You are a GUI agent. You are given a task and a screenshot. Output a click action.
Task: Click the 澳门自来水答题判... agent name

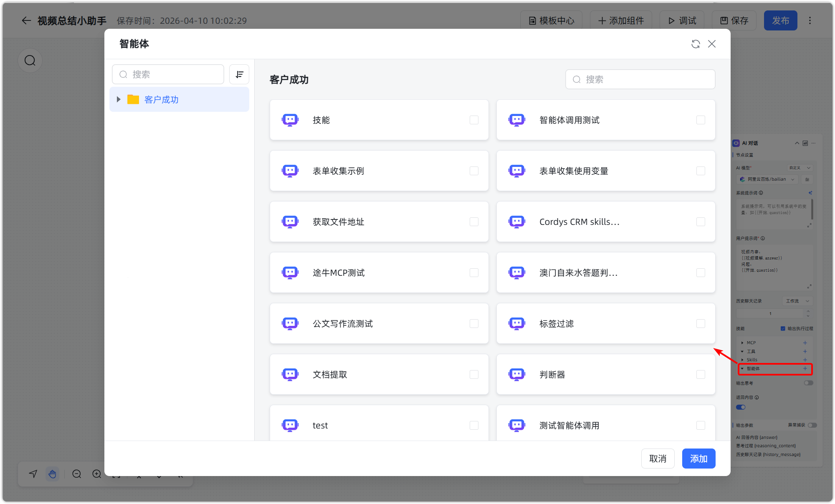pyautogui.click(x=578, y=273)
